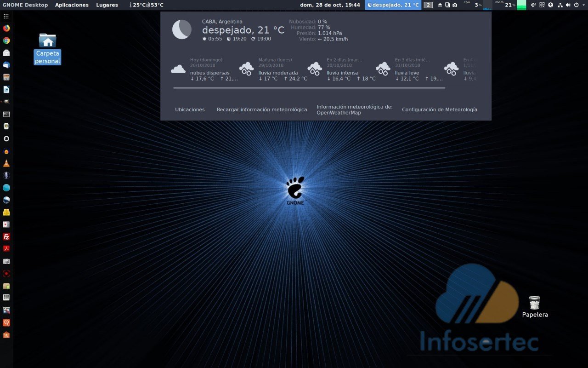The image size is (588, 368).
Task: Toggle the weather indicator 'despejado, 21 °C'
Action: [x=393, y=5]
